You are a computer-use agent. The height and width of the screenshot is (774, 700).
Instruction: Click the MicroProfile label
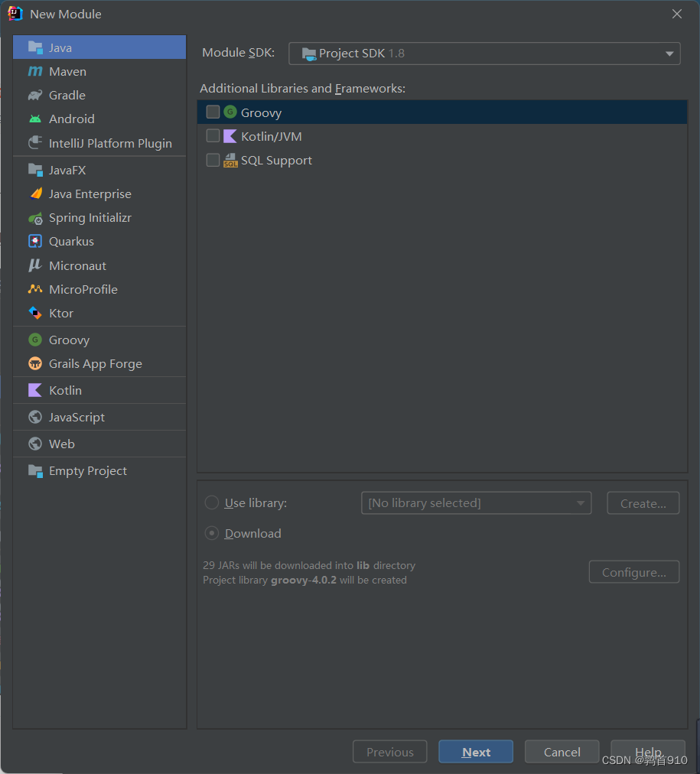click(x=83, y=289)
